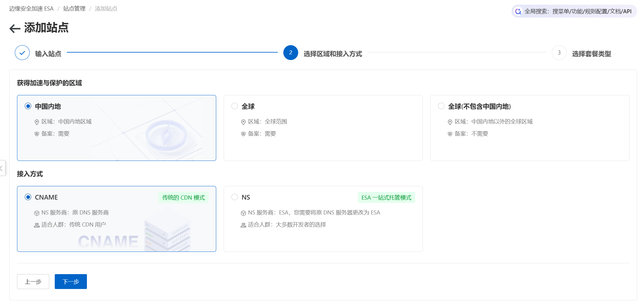Viewport: 644px width, 306px height.
Task: Click the shield icon next to 备案: 不需要
Action: pyautogui.click(x=450, y=134)
